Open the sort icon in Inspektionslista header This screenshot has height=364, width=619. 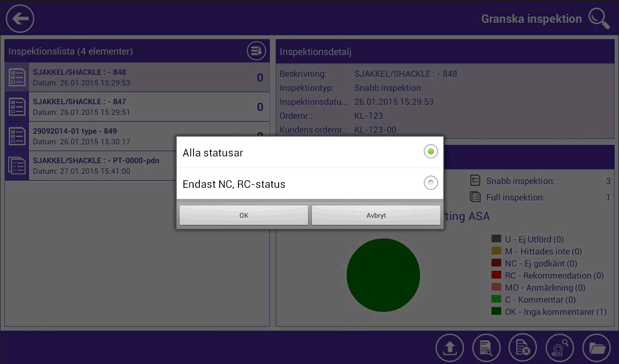(256, 51)
